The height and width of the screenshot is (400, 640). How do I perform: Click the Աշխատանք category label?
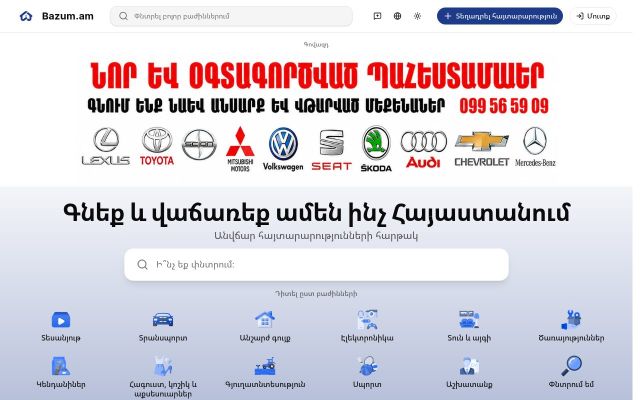coord(469,384)
